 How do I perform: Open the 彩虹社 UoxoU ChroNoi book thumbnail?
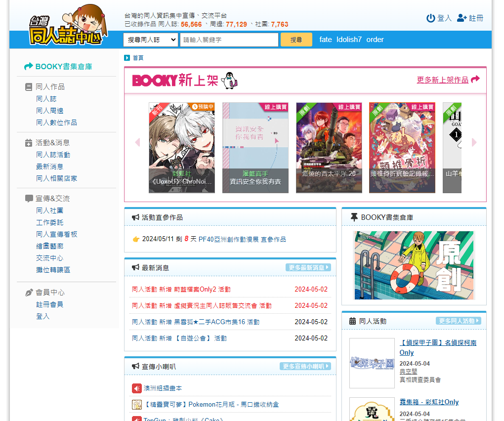pyautogui.click(x=182, y=148)
